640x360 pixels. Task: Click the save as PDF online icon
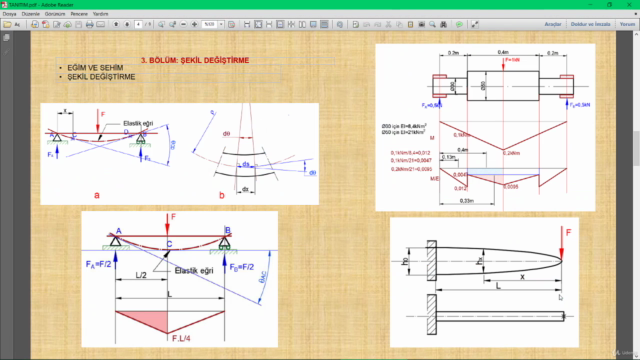click(35, 24)
